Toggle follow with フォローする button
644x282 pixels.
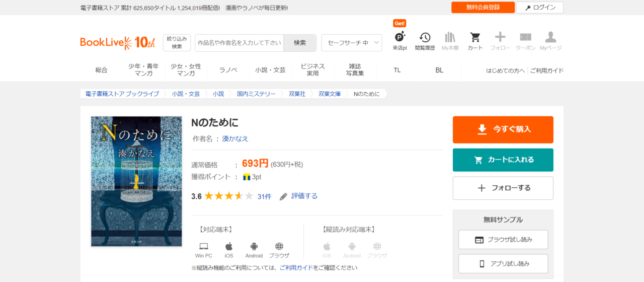click(x=503, y=188)
